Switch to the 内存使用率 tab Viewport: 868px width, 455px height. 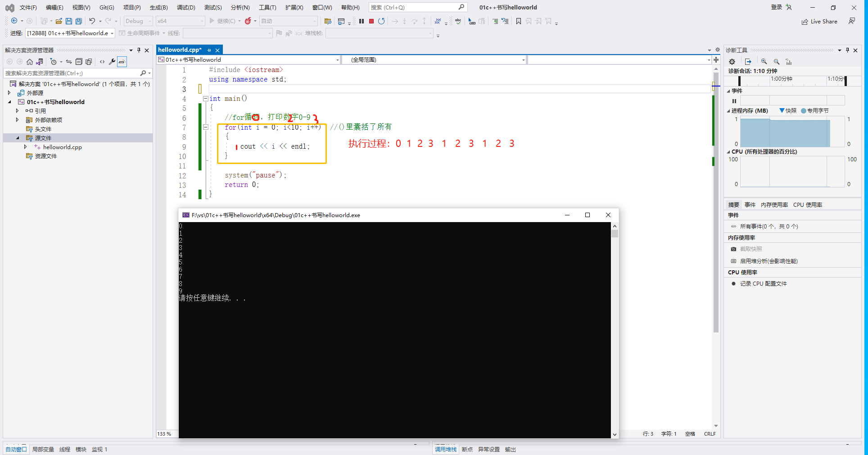tap(774, 205)
